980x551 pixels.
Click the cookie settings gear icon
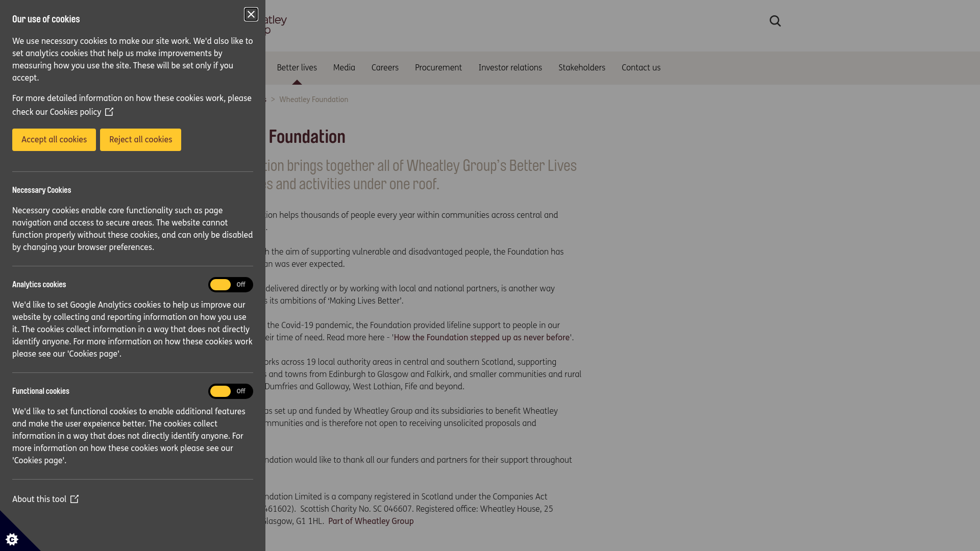pos(12,539)
